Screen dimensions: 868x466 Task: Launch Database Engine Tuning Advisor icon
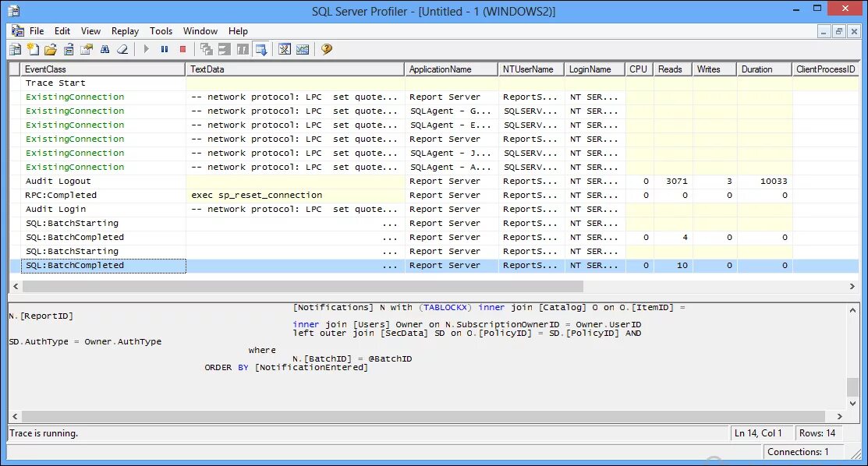[285, 49]
